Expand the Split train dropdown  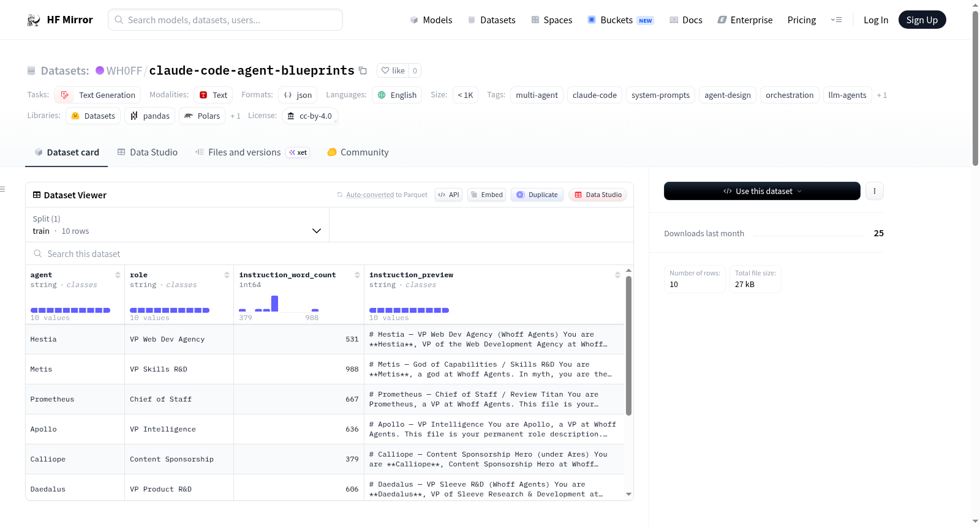(177, 225)
